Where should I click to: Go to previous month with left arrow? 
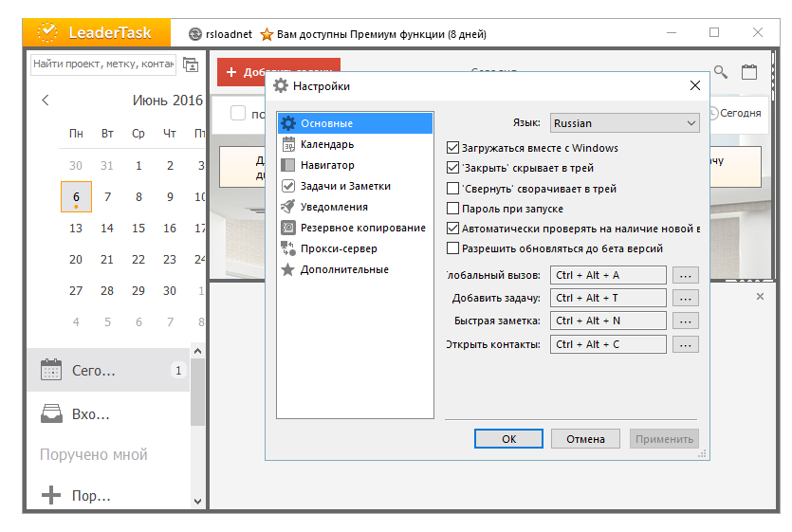coord(46,100)
